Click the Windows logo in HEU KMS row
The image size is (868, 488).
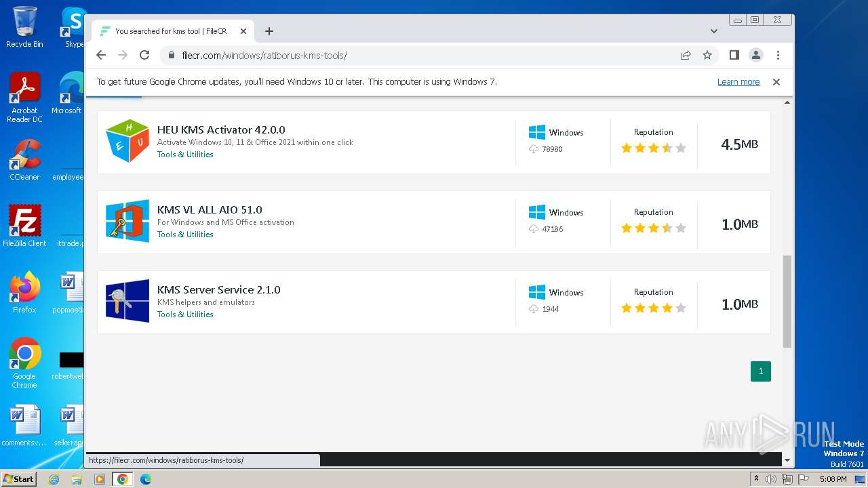(537, 132)
